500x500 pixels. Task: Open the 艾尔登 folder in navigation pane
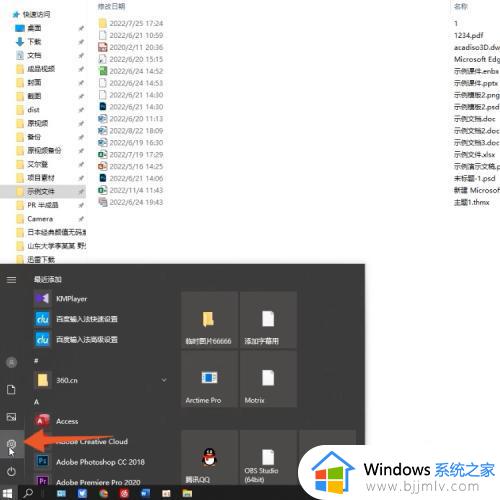click(x=38, y=164)
